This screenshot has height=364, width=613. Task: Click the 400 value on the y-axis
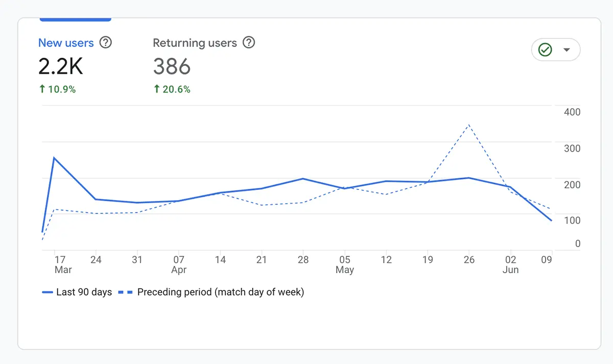[x=572, y=112]
